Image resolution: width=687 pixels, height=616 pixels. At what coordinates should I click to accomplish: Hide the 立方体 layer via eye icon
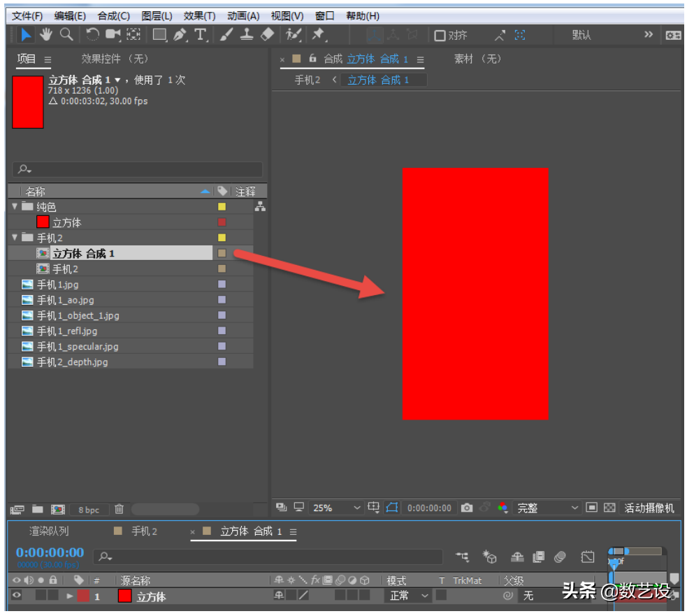(17, 595)
